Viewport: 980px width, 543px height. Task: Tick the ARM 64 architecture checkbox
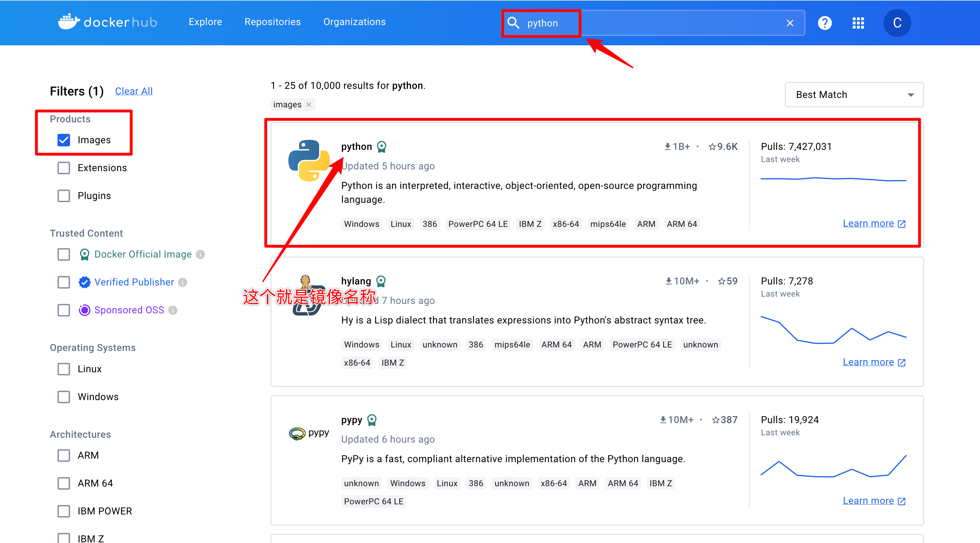coord(64,483)
